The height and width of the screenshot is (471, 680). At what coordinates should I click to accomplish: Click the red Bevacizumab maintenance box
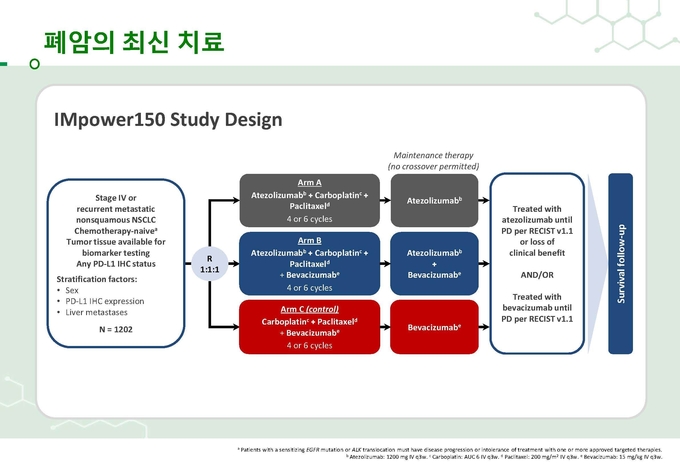click(x=434, y=327)
